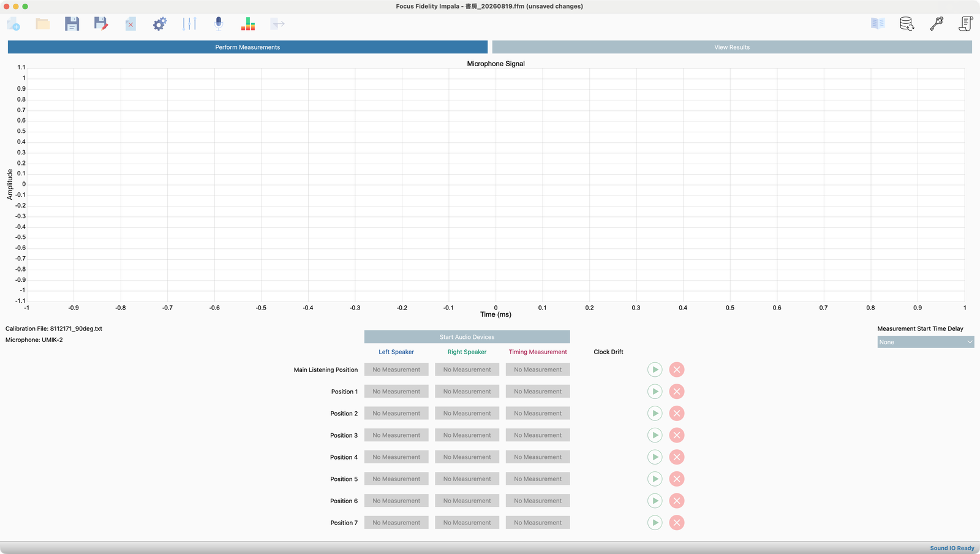Open the Measurement Start Time Delay dropdown

point(925,342)
